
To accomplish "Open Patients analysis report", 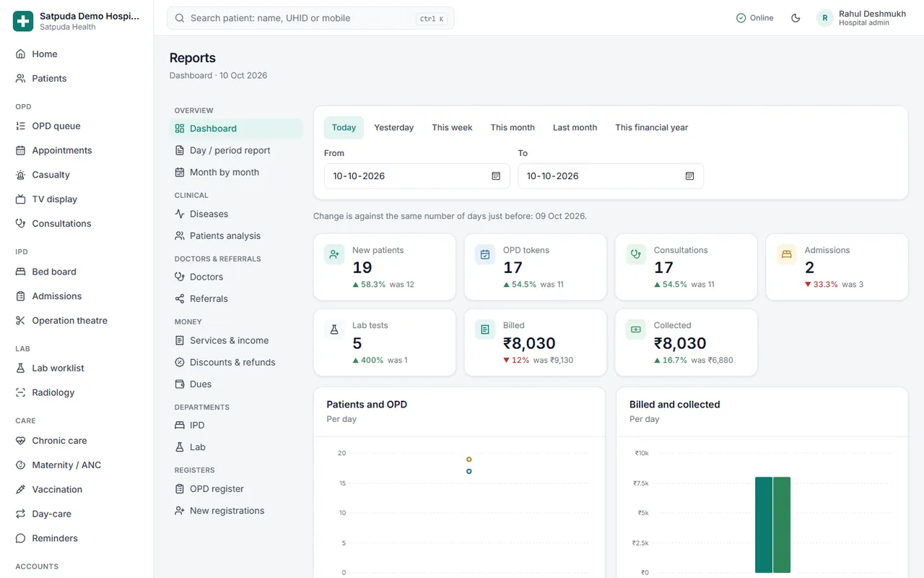I will 236,236.
